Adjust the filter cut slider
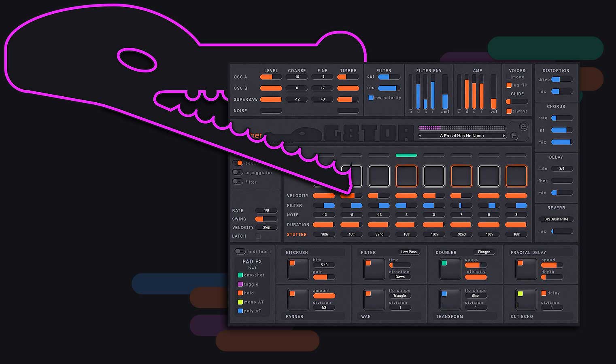Image resolution: width=616 pixels, height=364 pixels. (389, 77)
